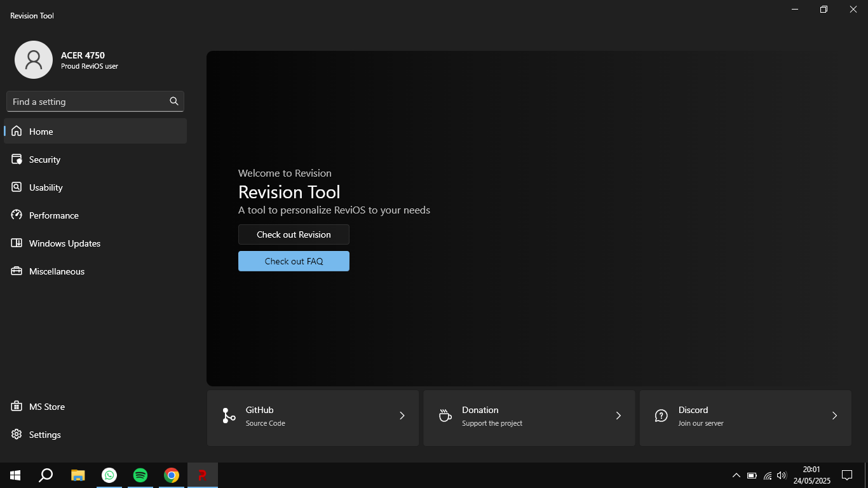Open Google Chrome from the taskbar
868x488 pixels.
pos(172,475)
